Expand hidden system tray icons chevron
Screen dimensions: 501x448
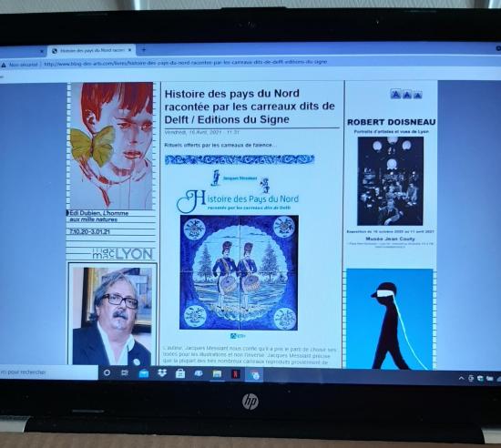click(x=461, y=379)
